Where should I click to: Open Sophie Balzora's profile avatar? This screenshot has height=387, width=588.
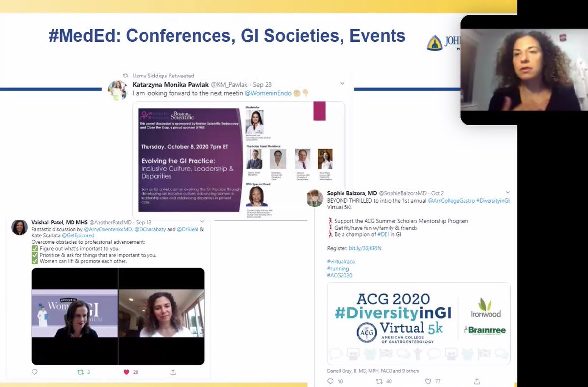[x=315, y=198]
